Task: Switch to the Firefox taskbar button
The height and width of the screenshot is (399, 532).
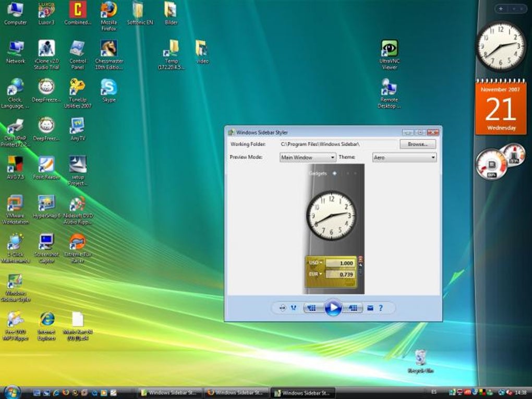Action: click(x=236, y=393)
